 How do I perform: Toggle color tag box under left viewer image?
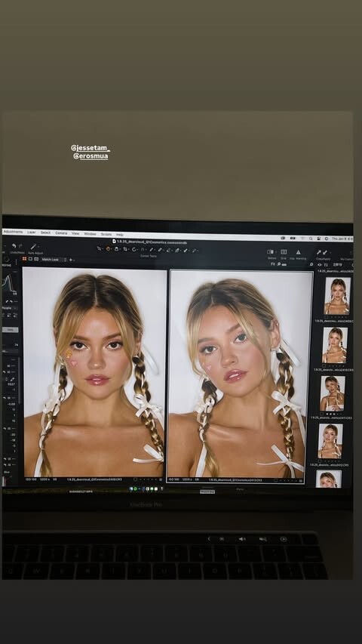(136, 479)
